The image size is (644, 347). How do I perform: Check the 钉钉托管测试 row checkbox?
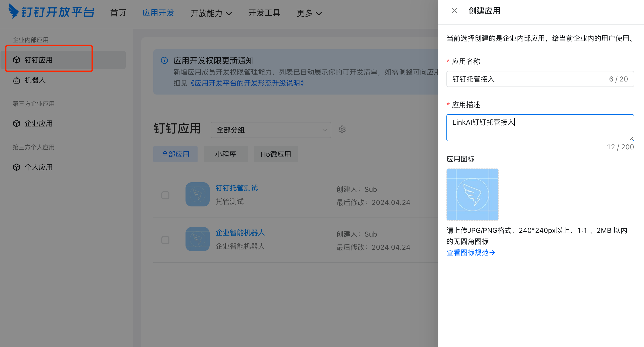coord(165,195)
